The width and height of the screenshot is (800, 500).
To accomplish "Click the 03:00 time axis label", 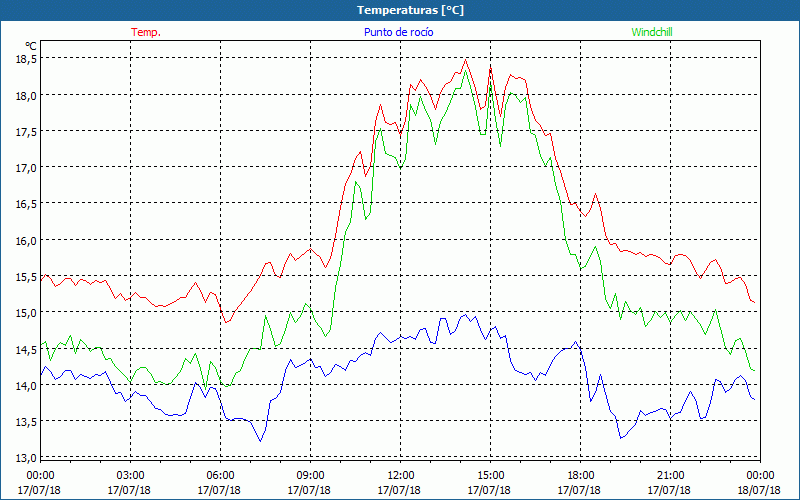I will (x=130, y=476).
